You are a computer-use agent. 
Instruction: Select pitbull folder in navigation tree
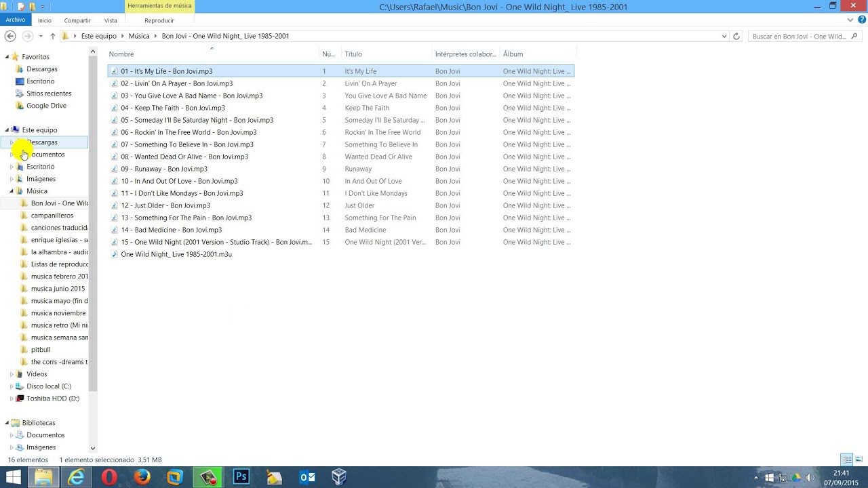[x=41, y=350]
